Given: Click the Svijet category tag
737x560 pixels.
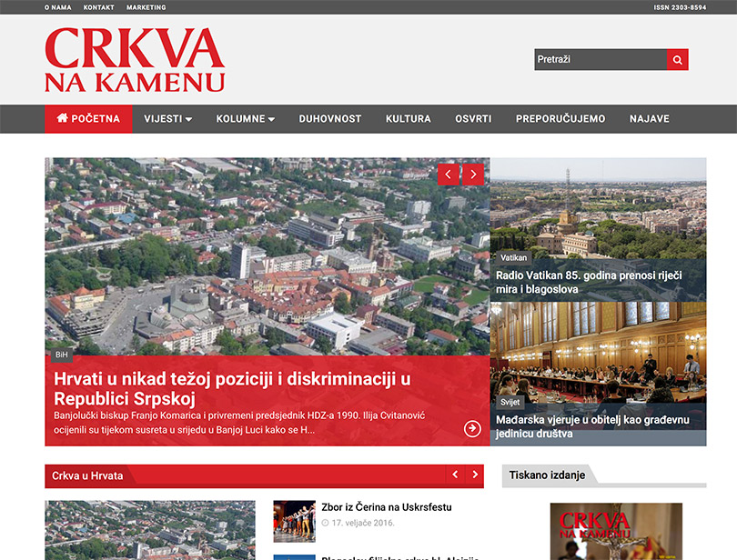Looking at the screenshot, I should [x=510, y=402].
